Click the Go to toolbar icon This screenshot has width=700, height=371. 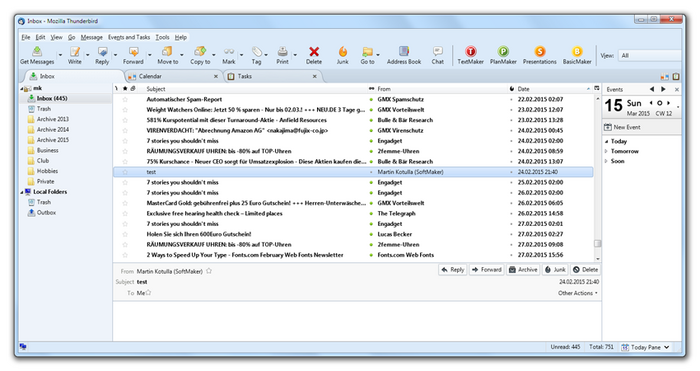pyautogui.click(x=367, y=51)
